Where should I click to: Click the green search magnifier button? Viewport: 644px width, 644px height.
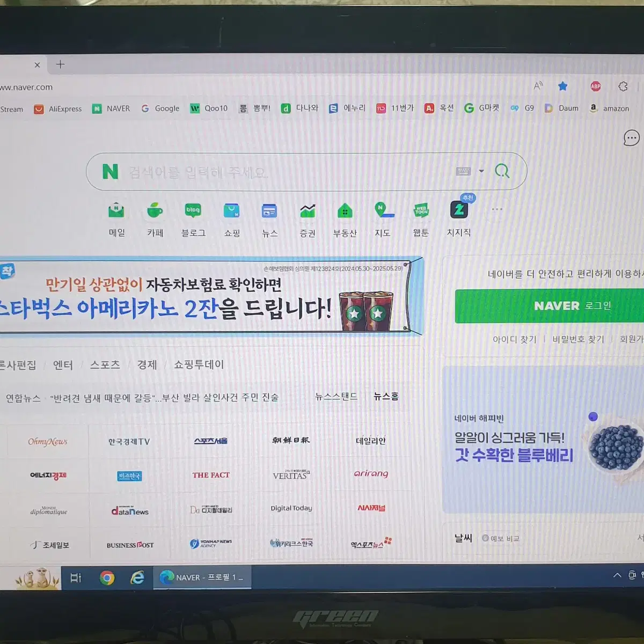[x=502, y=171]
